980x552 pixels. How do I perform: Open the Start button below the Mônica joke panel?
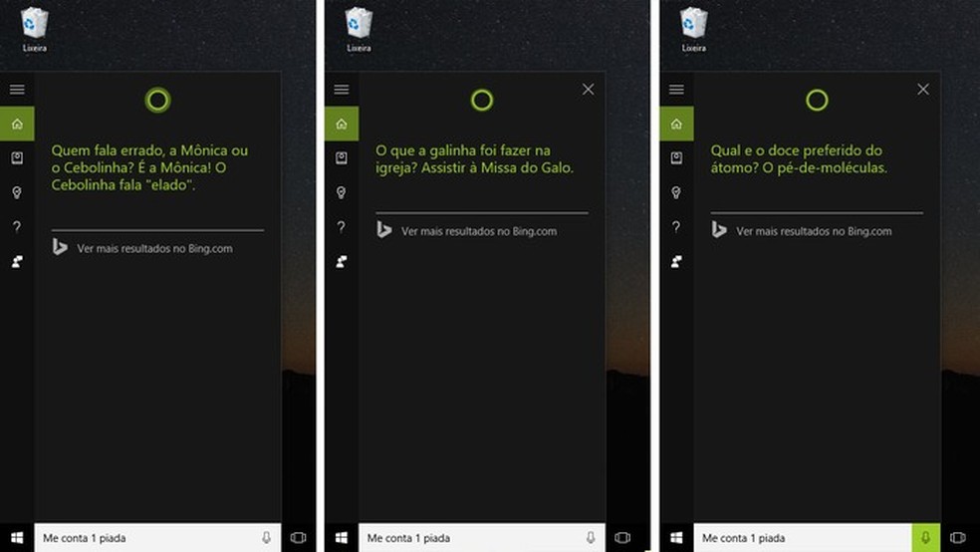tap(17, 538)
